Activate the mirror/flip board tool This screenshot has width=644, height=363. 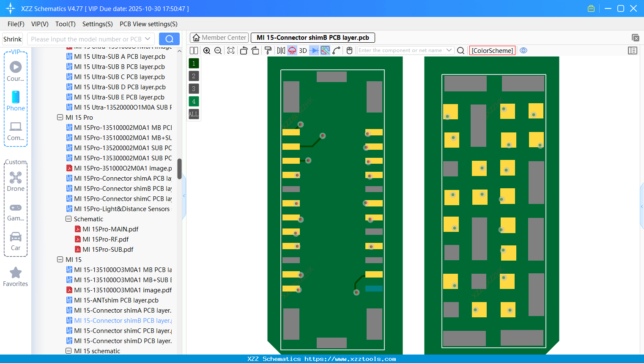281,50
